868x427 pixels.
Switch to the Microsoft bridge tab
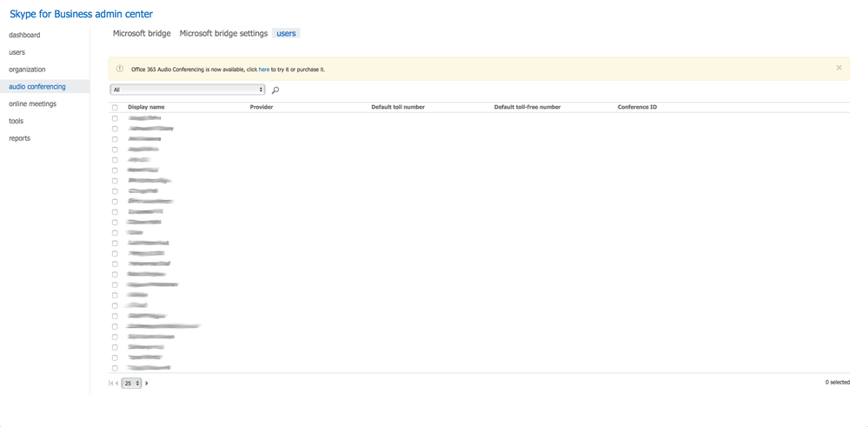tap(142, 33)
